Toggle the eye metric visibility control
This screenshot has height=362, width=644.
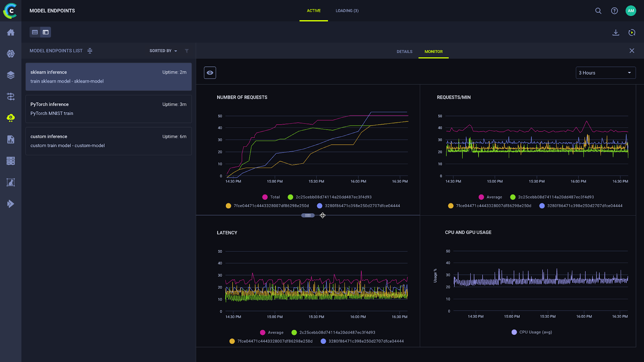pos(210,72)
